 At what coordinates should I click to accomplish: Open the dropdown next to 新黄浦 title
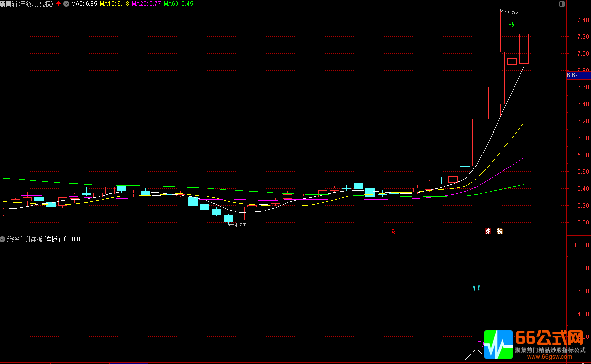66,3
